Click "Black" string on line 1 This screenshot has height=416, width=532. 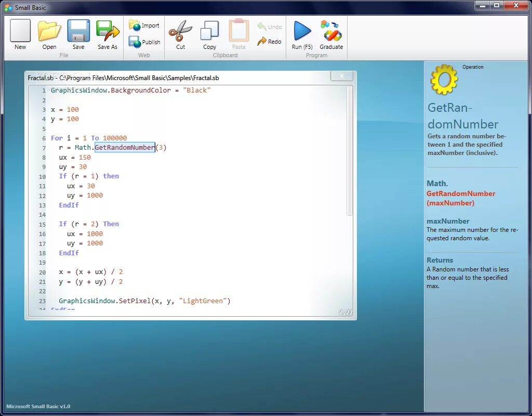[x=197, y=90]
